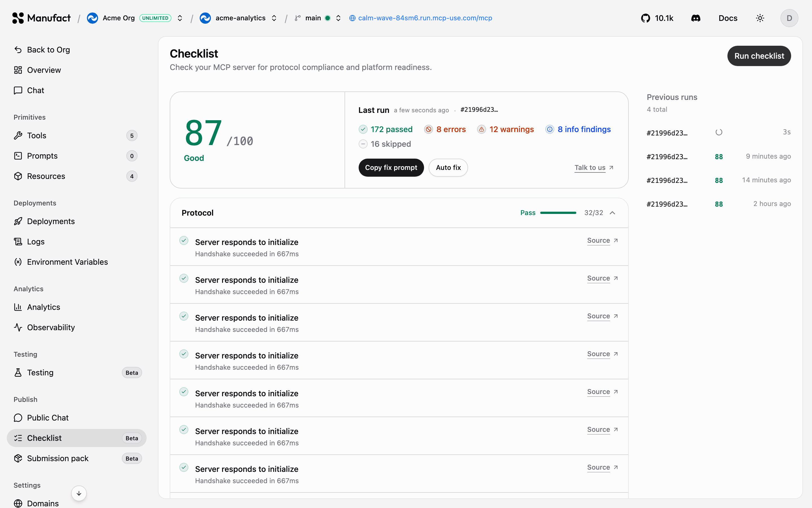
Task: Click the Testing flask icon
Action: pos(18,373)
